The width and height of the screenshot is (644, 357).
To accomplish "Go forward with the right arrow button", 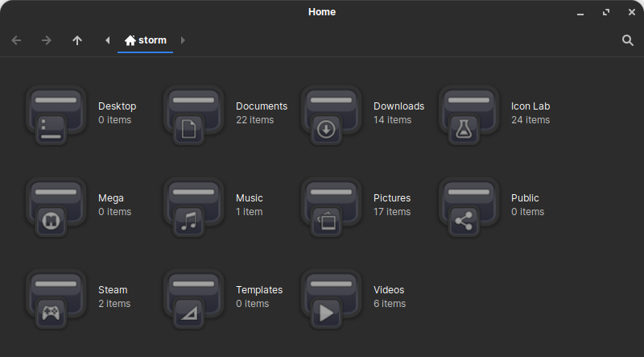I will [47, 40].
